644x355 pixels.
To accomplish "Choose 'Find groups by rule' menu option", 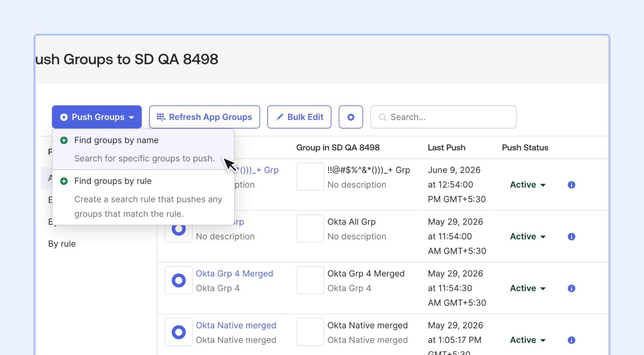I will tap(143, 197).
